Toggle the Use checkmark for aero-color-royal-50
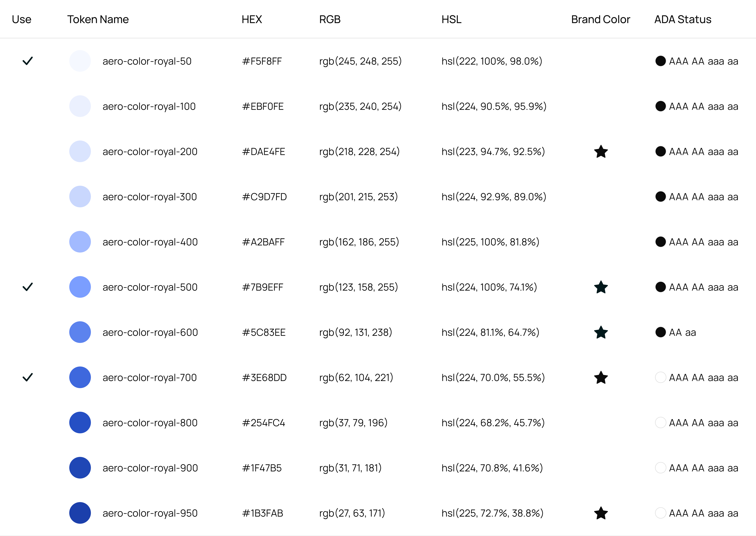The height and width of the screenshot is (536, 756). pos(28,61)
